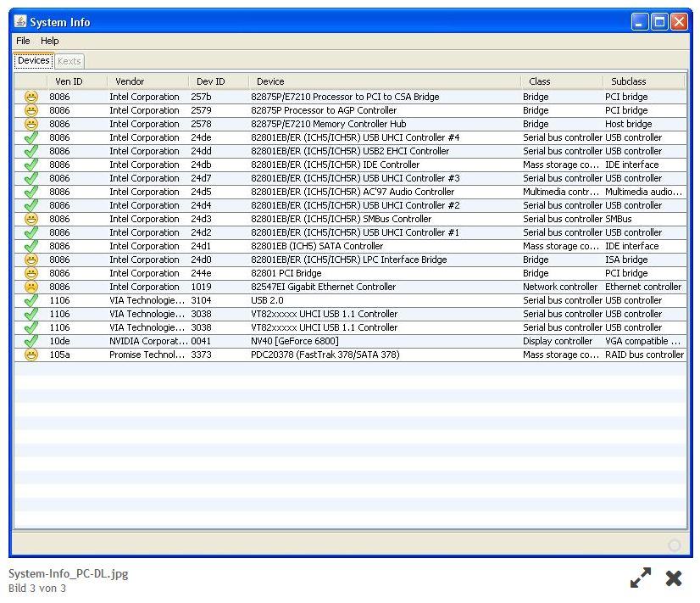Click green checkmark for USB 2.0 VIA device
Viewport: 700px width, 603px height.
31,300
